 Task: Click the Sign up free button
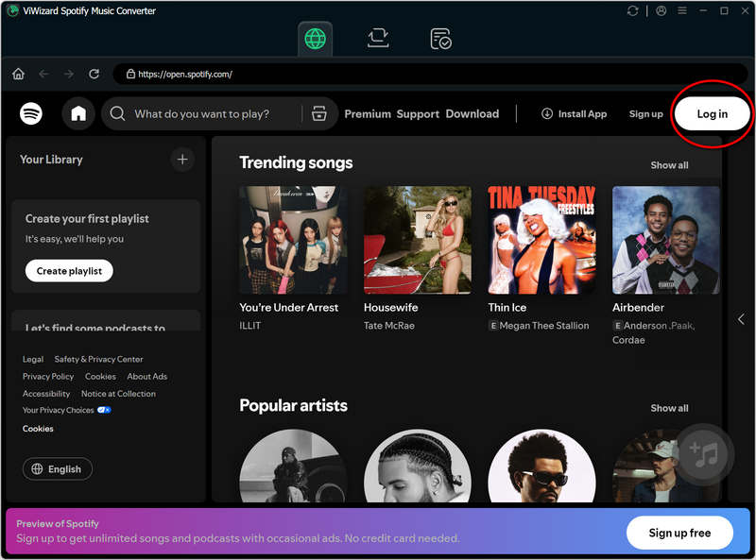(679, 533)
